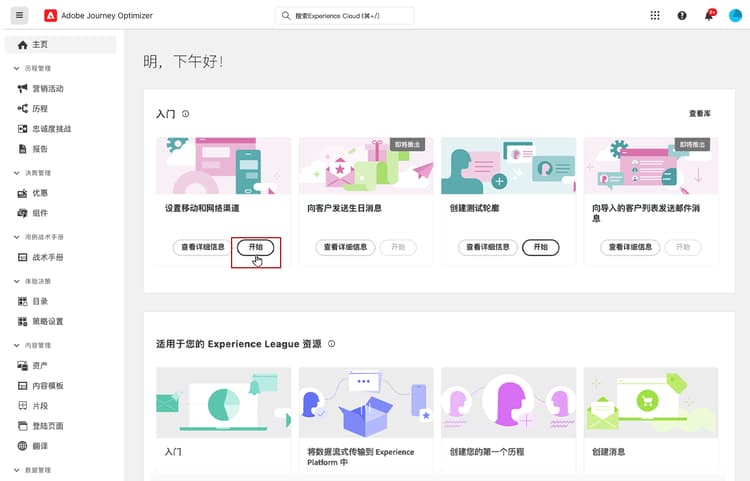Open 设置移动和网络渠道 card image
This screenshot has width=750, height=481.
coord(223,166)
